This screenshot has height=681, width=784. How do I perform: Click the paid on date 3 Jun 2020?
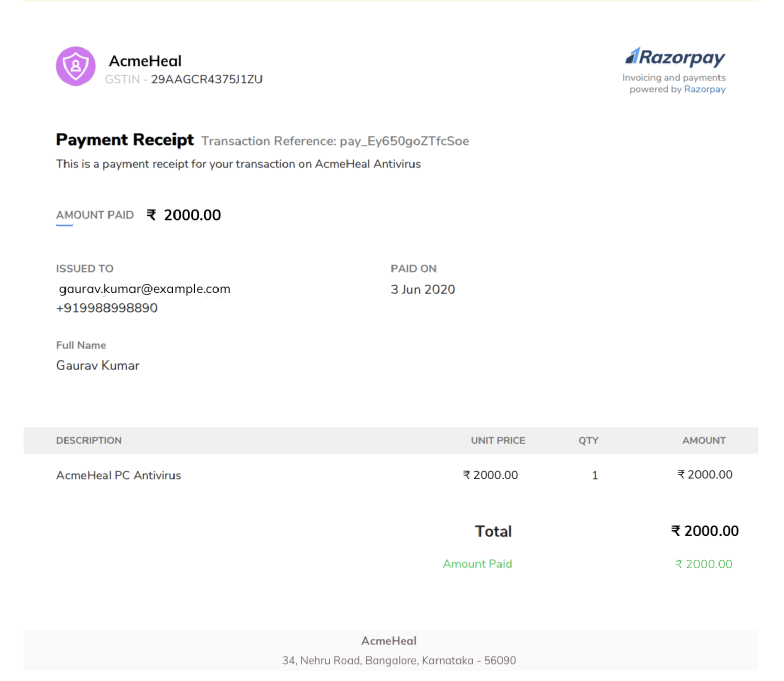click(x=423, y=290)
